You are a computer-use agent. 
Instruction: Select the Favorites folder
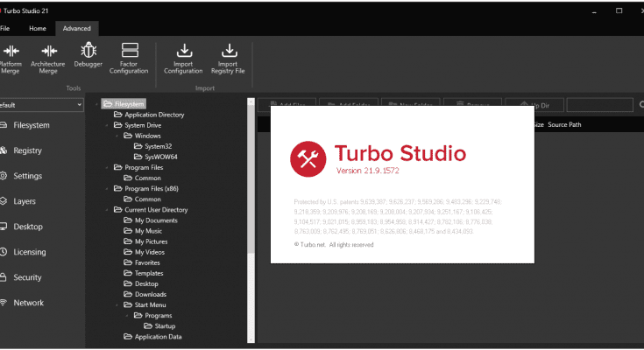click(142, 262)
